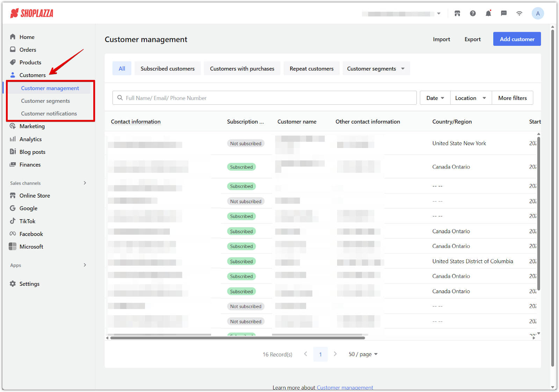Viewport: 559px width, 392px height.
Task: Go to the next page arrow
Action: [x=335, y=354]
